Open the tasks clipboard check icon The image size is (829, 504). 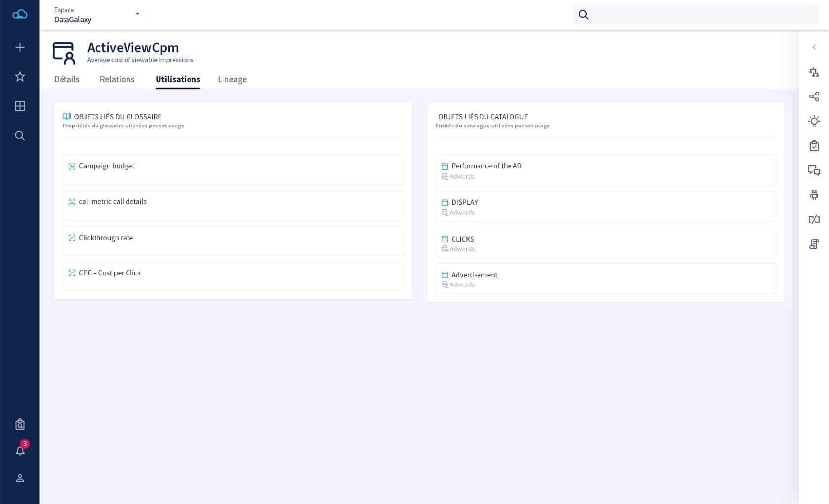814,146
